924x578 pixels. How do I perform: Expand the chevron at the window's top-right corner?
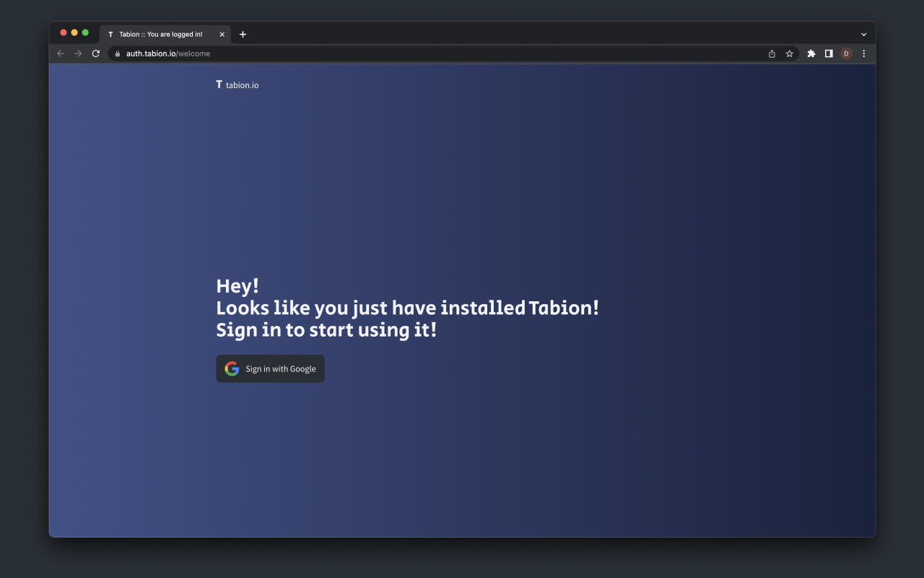point(863,33)
